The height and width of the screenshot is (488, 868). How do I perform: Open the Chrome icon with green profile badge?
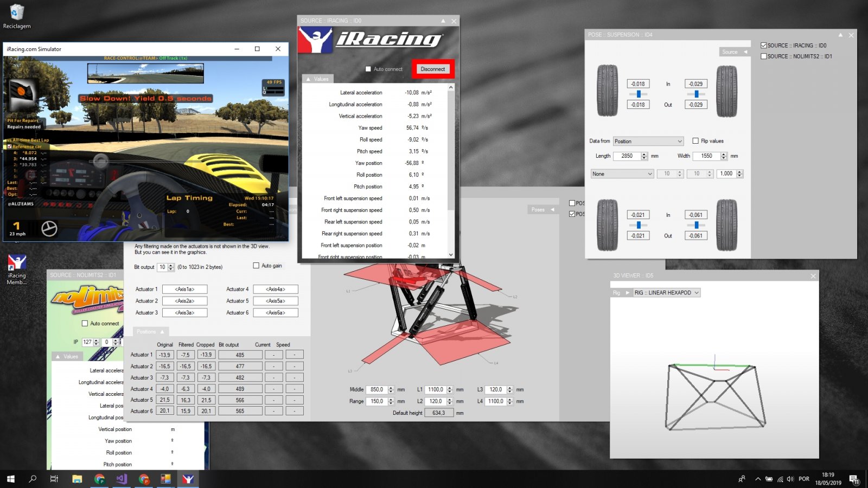[x=99, y=479]
